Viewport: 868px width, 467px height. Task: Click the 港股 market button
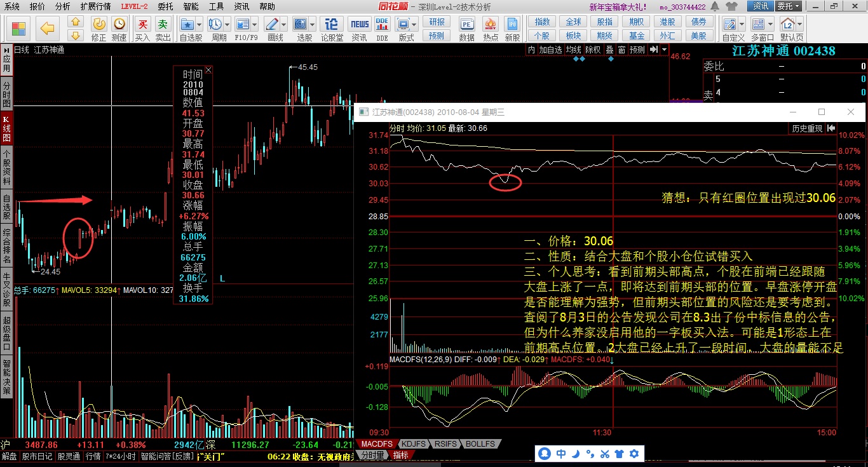(667, 22)
